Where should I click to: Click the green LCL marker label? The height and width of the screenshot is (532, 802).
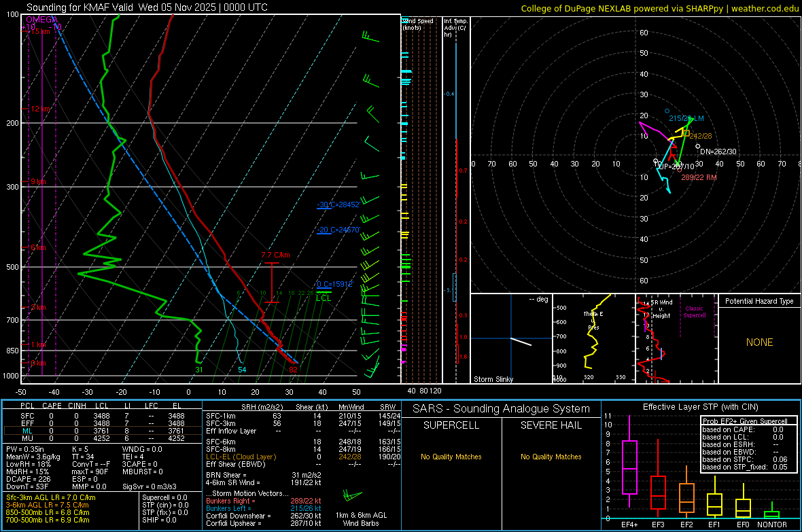click(x=324, y=298)
